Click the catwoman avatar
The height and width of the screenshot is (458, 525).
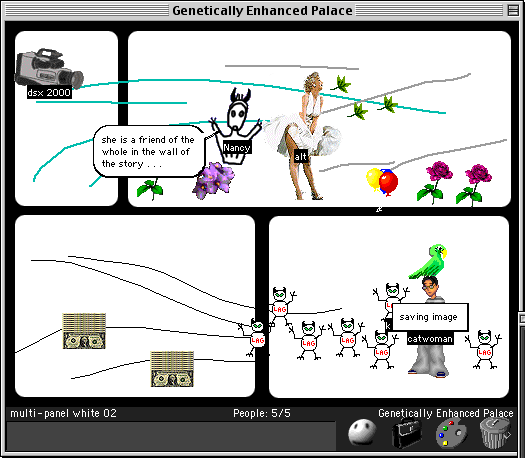[429, 326]
